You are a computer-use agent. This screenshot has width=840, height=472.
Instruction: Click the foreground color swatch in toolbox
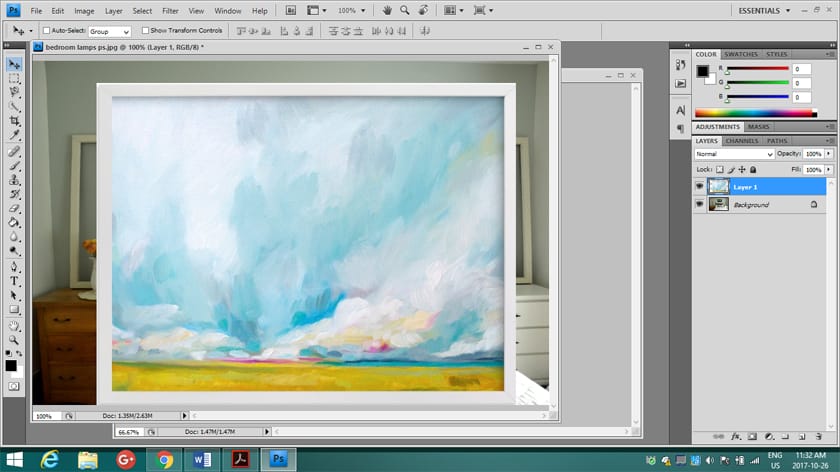pyautogui.click(x=11, y=365)
